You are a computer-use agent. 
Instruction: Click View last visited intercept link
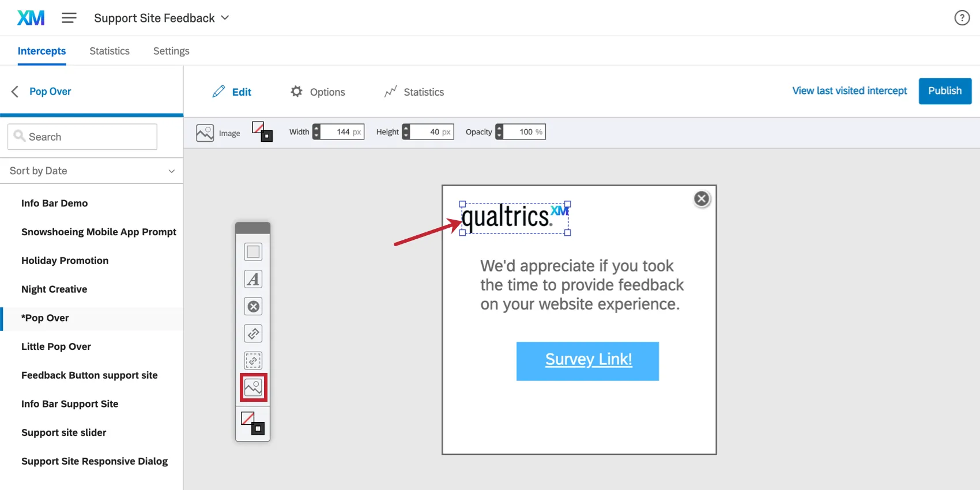click(849, 91)
